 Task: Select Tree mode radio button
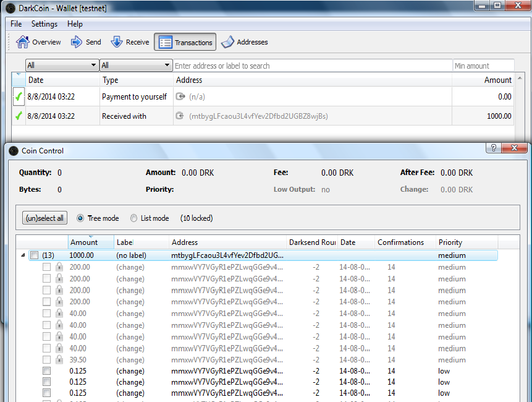80,218
